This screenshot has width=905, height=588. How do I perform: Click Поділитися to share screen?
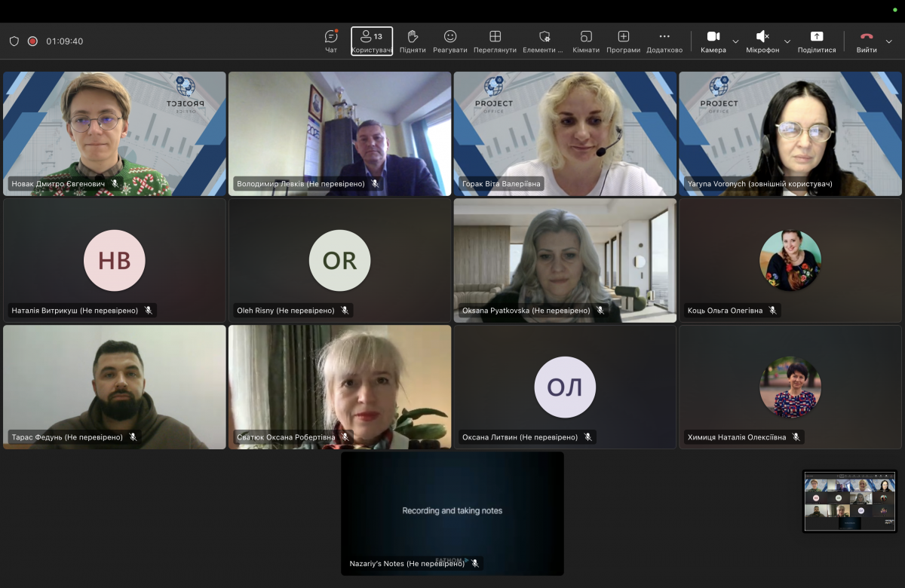817,41
